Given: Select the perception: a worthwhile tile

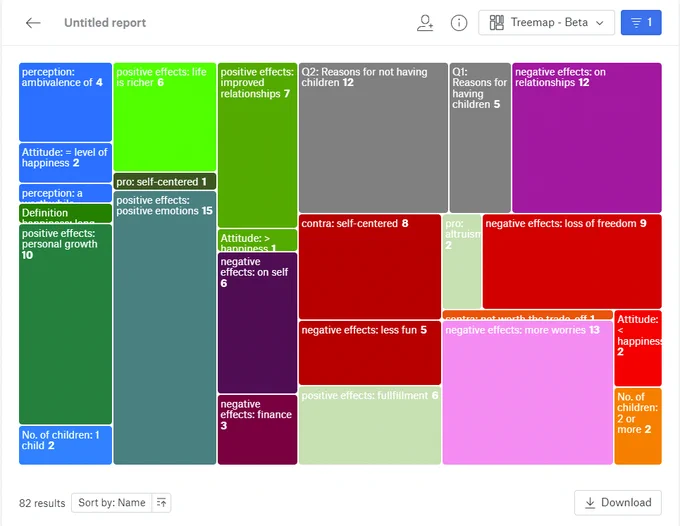Looking at the screenshot, I should coord(65,193).
